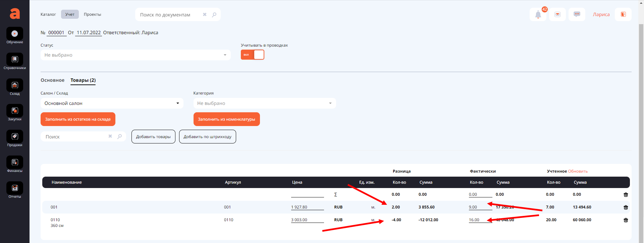Click the Добавить по штрихкоду button
The image size is (644, 243).
207,137
